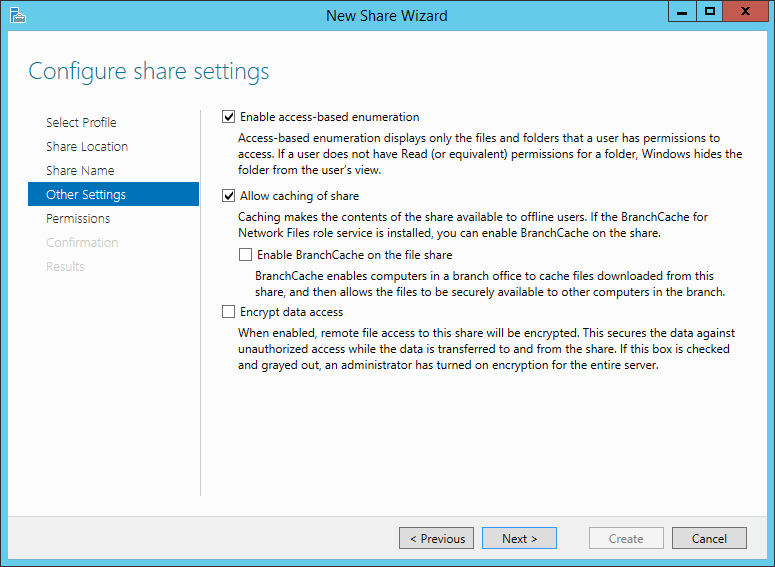The image size is (775, 567).
Task: Maximize the New Share Wizard window
Action: (710, 12)
